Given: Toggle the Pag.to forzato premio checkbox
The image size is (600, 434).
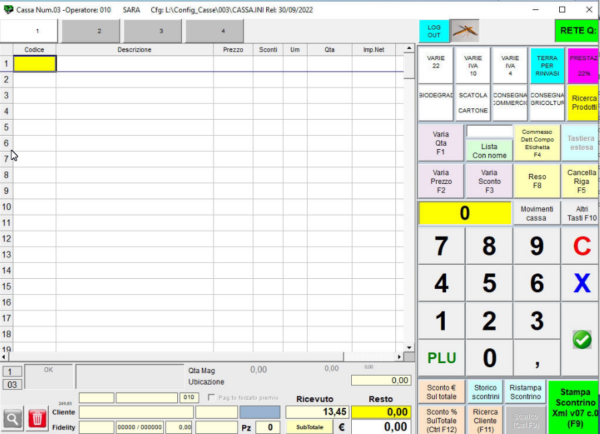Looking at the screenshot, I should click(211, 397).
